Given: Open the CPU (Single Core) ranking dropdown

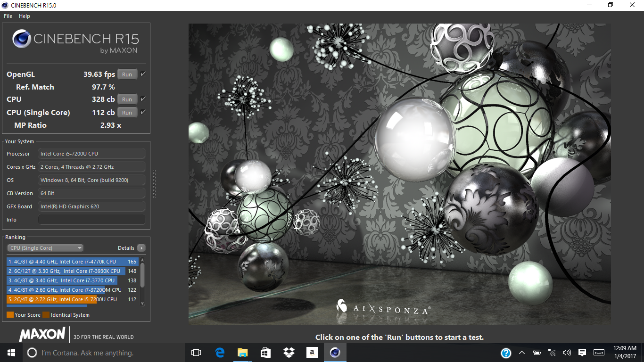Looking at the screenshot, I should click(45, 248).
